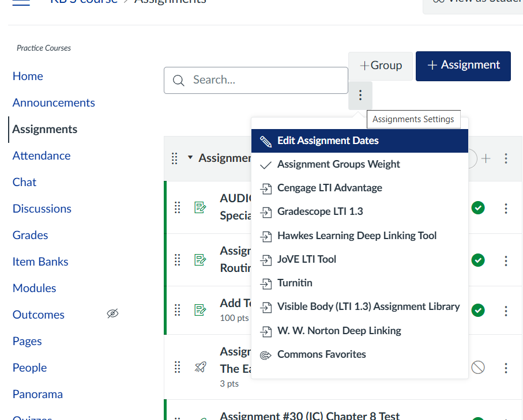Select the rocket icon next to The Ea assignment
Screen dimensions: 523x420
pyautogui.click(x=200, y=367)
